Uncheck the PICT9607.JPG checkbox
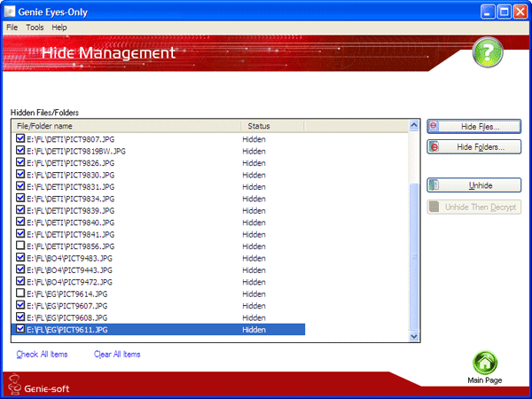Viewport: 532px width, 399px height. coord(20,305)
